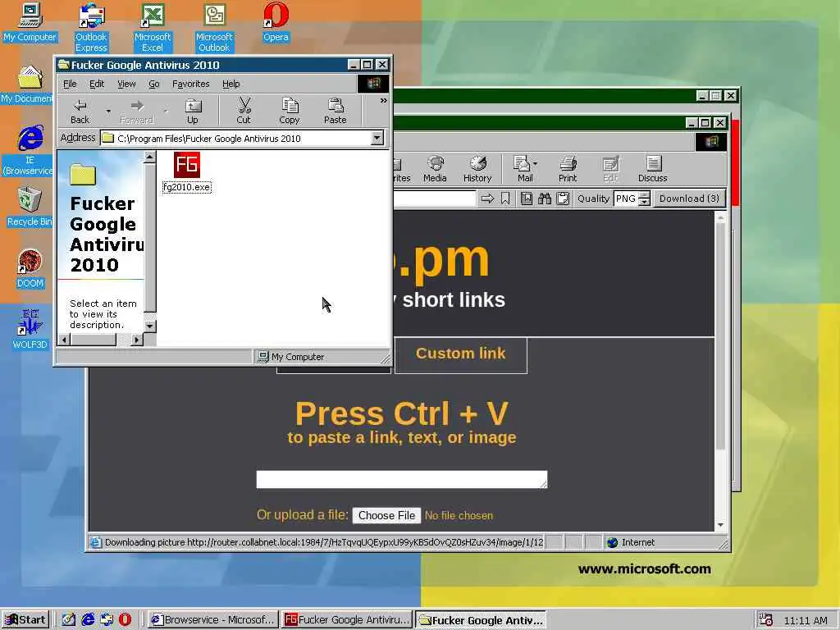
Task: Click the Up folder toolbar button
Action: pyautogui.click(x=192, y=112)
